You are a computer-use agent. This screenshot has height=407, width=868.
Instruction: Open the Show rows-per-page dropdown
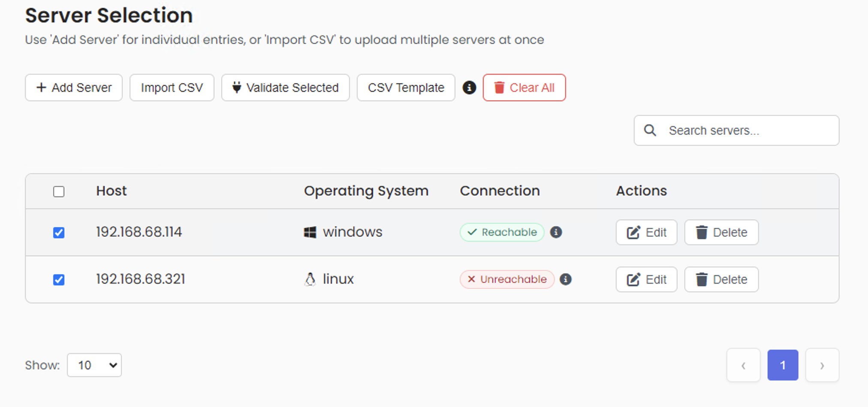(x=94, y=365)
